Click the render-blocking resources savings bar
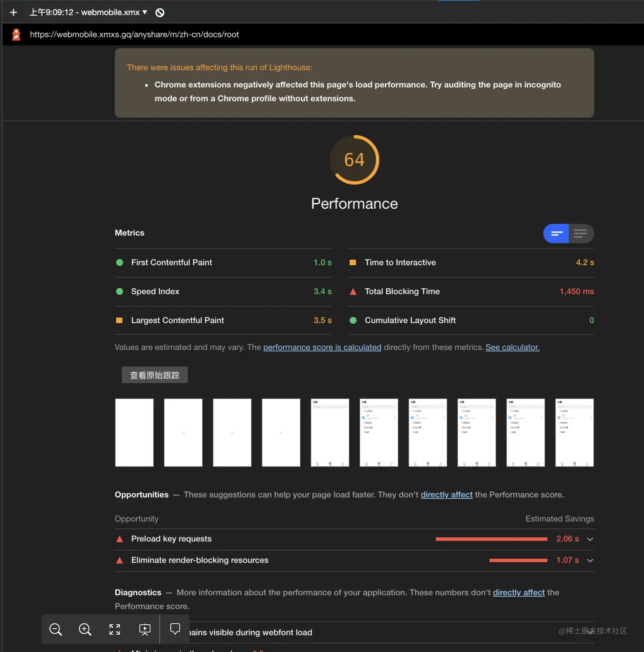This screenshot has height=652, width=644. click(518, 560)
